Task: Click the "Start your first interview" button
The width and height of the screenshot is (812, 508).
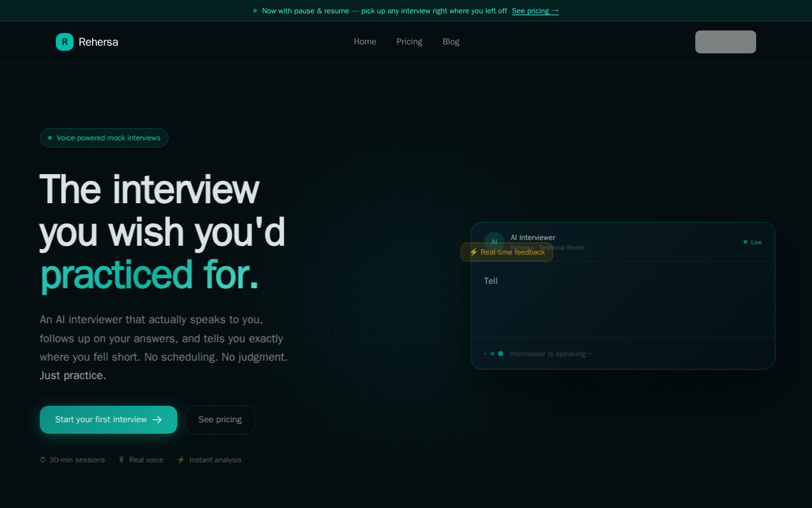Action: [108, 420]
